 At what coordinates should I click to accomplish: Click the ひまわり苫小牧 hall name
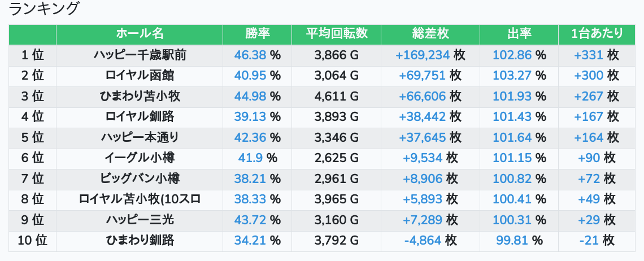coord(140,96)
